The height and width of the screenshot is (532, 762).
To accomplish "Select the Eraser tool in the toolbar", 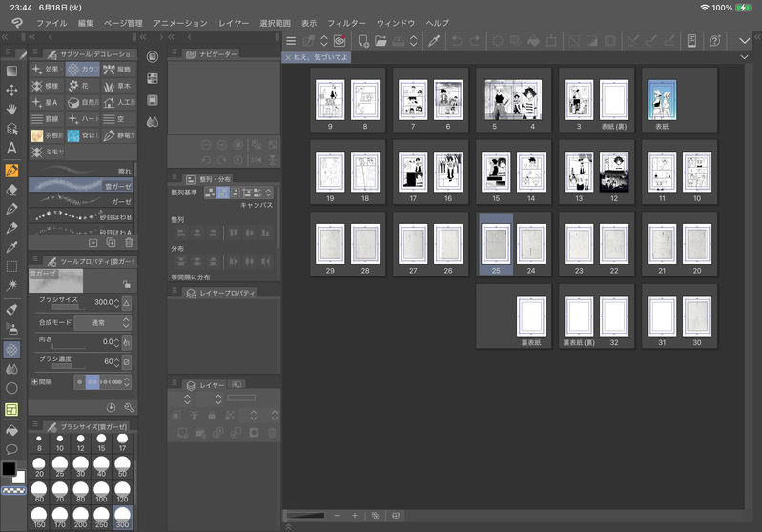I will pyautogui.click(x=11, y=189).
